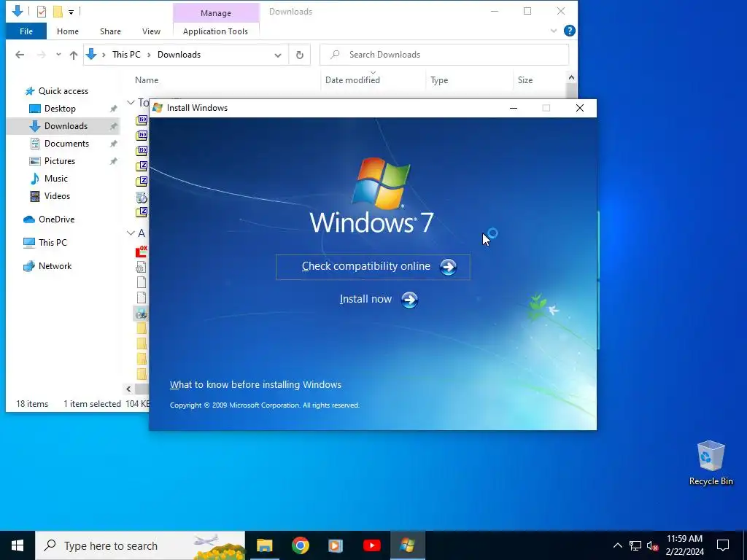
Task: Select the red document file icon
Action: [142, 251]
